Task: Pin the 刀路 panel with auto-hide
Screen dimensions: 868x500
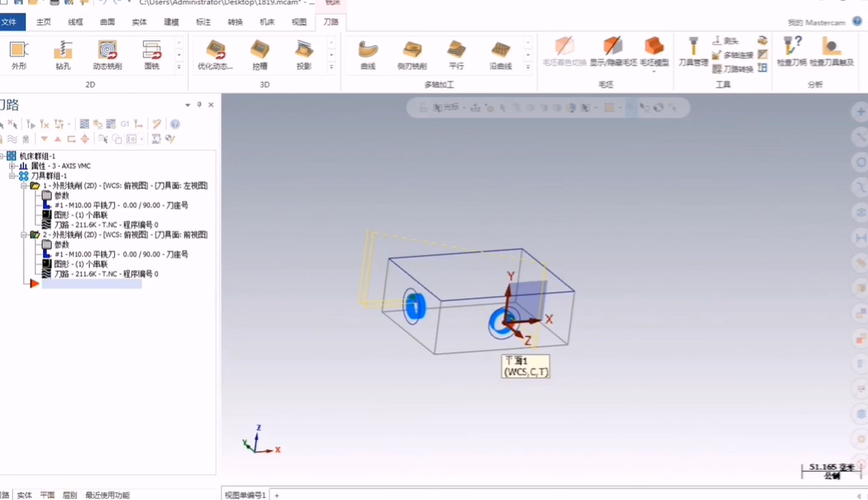Action: (199, 105)
